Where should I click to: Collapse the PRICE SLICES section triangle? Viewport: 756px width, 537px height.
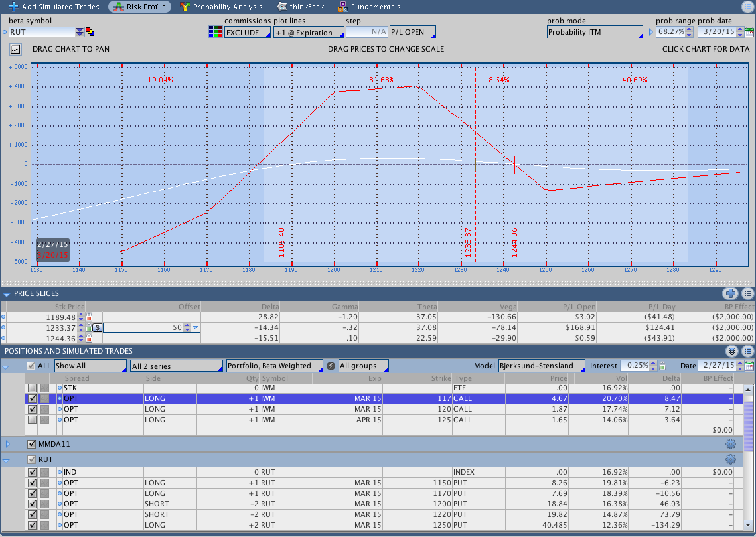pos(6,293)
